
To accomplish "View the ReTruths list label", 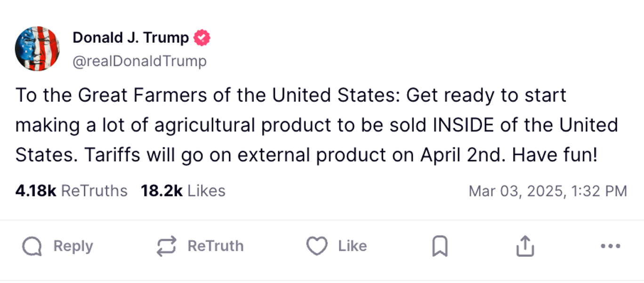I will point(94,191).
